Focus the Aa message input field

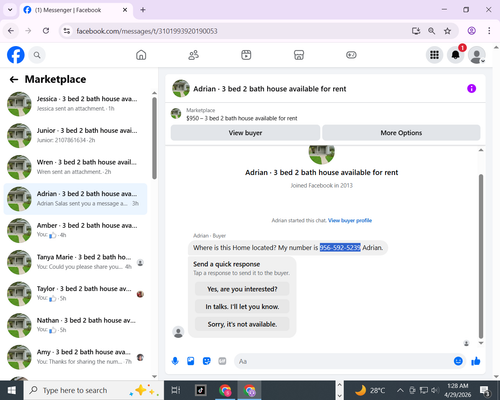coord(343,361)
